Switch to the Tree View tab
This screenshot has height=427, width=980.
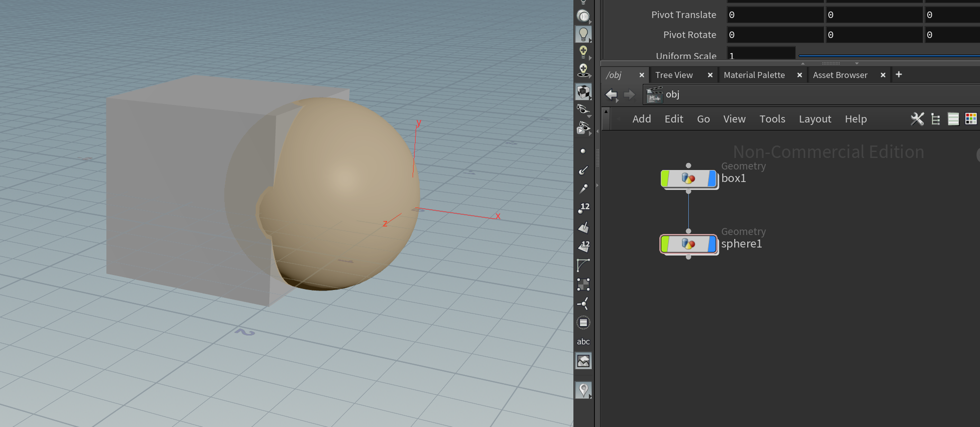[674, 75]
